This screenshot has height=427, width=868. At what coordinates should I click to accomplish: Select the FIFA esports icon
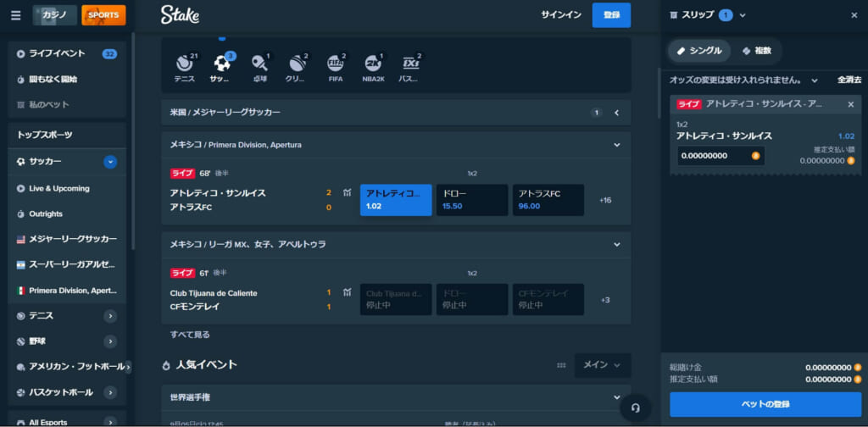[x=336, y=64]
